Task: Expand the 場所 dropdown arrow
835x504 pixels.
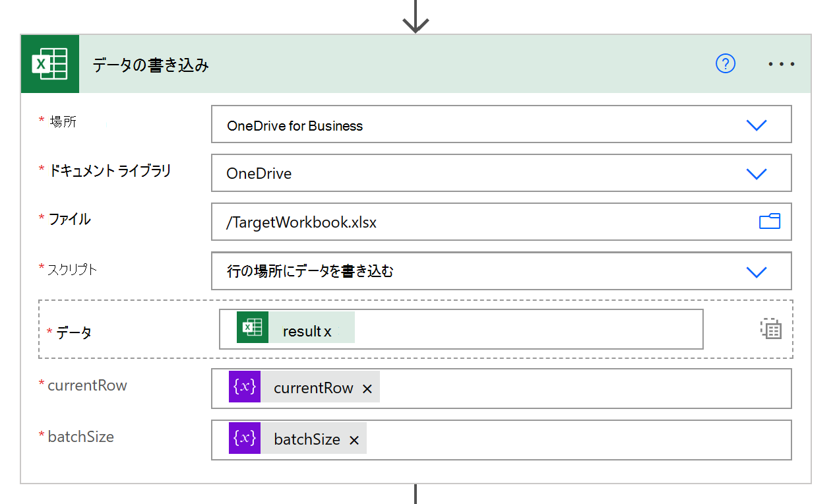Action: (x=756, y=125)
